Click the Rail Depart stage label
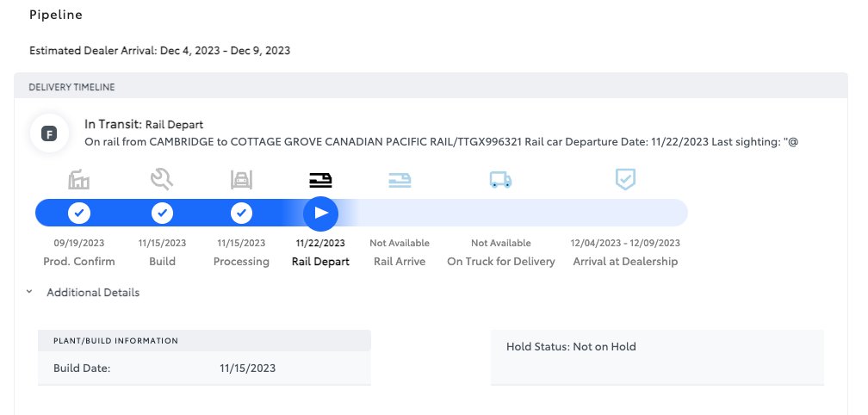Viewport: 868px width, 415px height. [x=320, y=262]
